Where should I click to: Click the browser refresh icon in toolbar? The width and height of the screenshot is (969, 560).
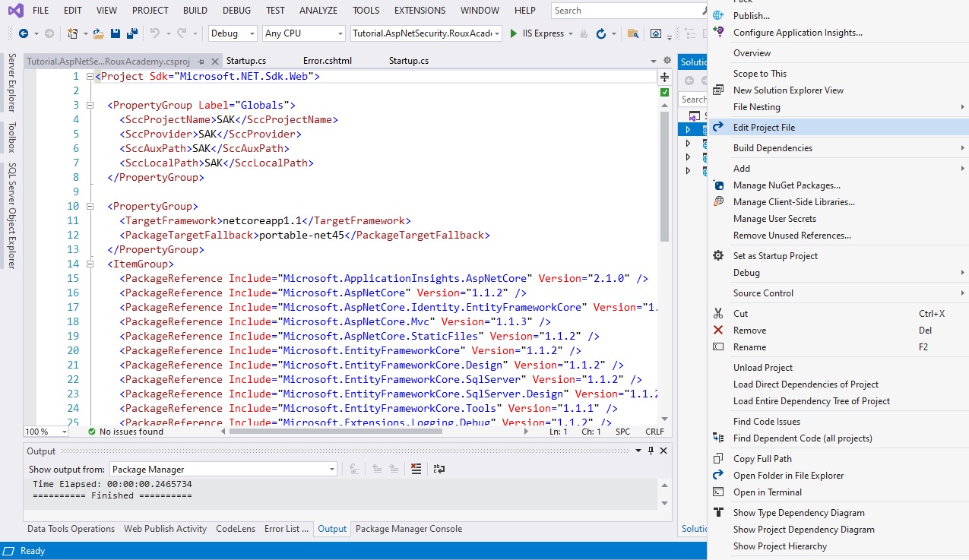pos(601,33)
